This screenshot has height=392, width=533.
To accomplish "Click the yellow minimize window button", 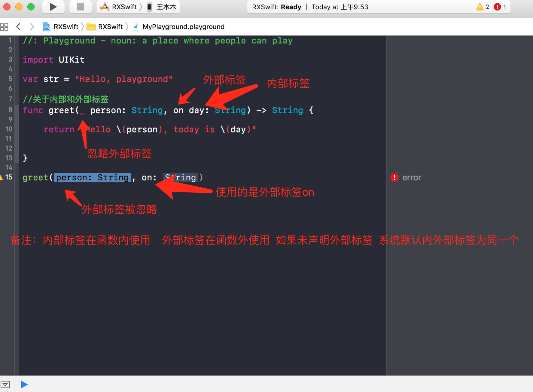I will (19, 7).
